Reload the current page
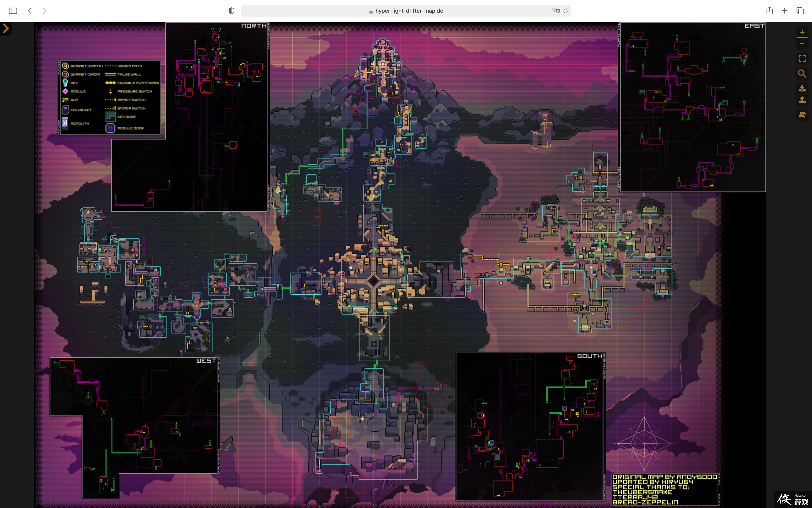Image resolution: width=812 pixels, height=508 pixels. 566,10
